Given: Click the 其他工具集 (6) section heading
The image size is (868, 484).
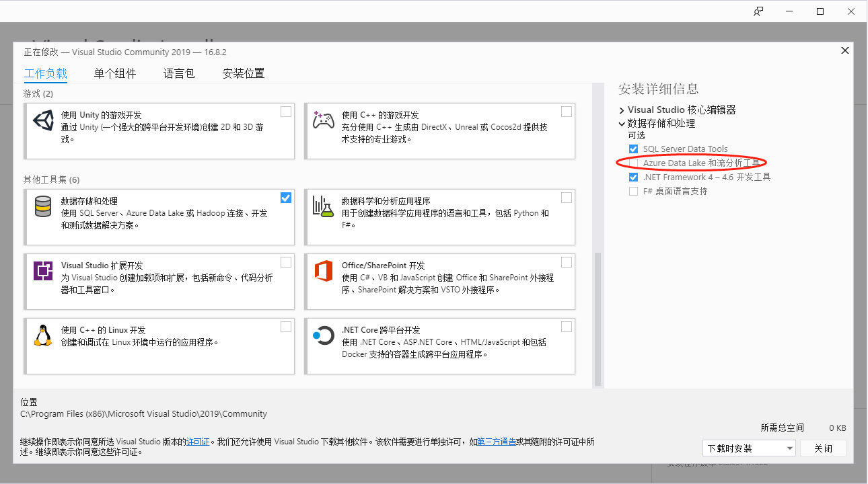Looking at the screenshot, I should click(x=52, y=179).
